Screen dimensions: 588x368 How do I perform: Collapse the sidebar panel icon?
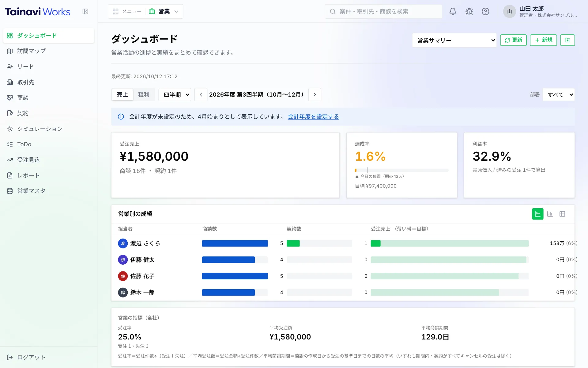click(85, 12)
